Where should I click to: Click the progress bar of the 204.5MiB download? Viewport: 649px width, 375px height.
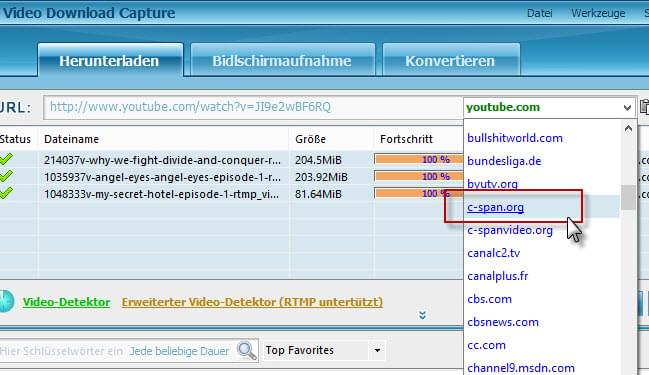418,159
